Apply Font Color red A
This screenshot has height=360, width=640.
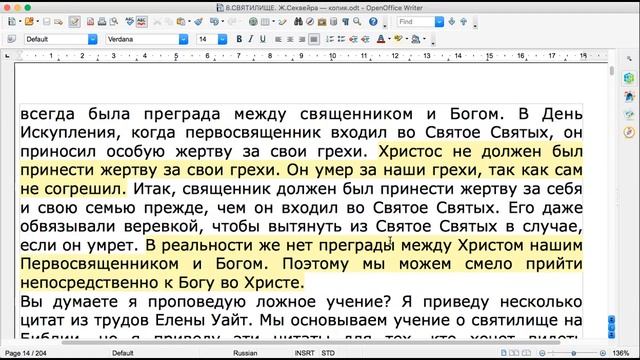click(381, 39)
